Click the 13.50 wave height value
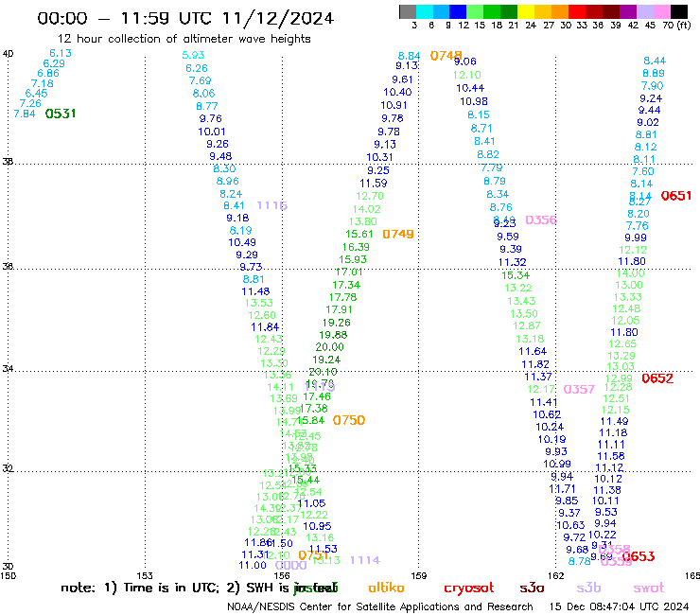This screenshot has width=700, height=615. [524, 314]
